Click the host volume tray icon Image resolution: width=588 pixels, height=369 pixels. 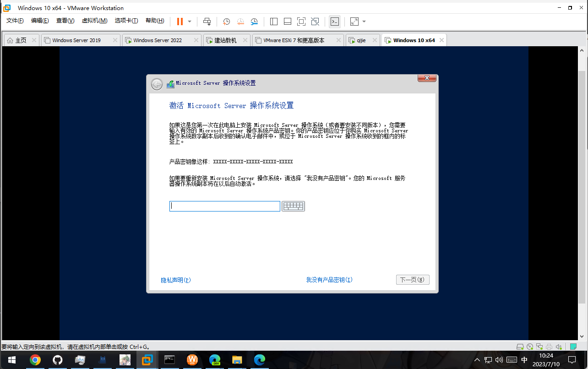tap(499, 360)
